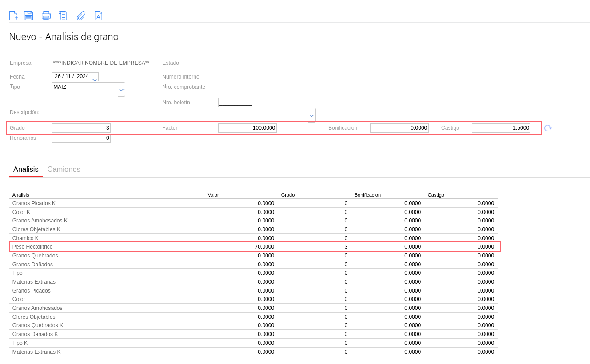Viewport: 590px width, 364px height.
Task: Click the refresh arrow next to Castigo
Action: (x=548, y=128)
